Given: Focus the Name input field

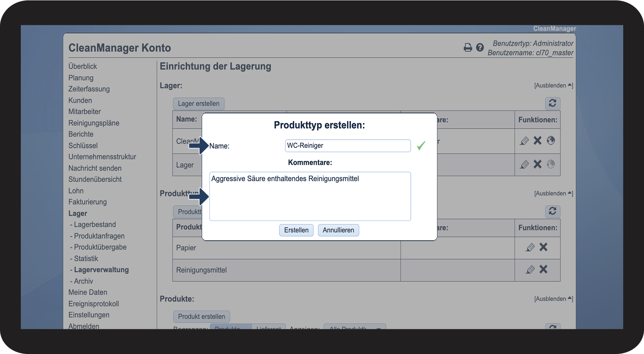Looking at the screenshot, I should (x=348, y=145).
